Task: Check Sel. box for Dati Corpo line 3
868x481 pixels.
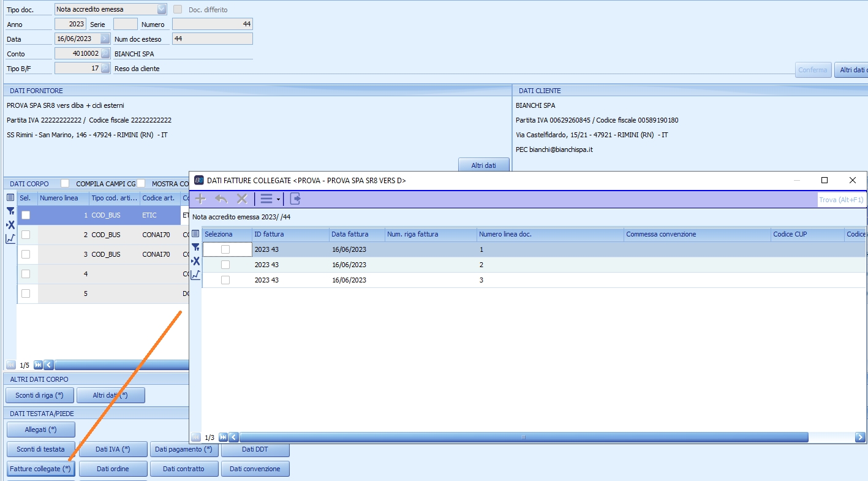Action: click(26, 254)
